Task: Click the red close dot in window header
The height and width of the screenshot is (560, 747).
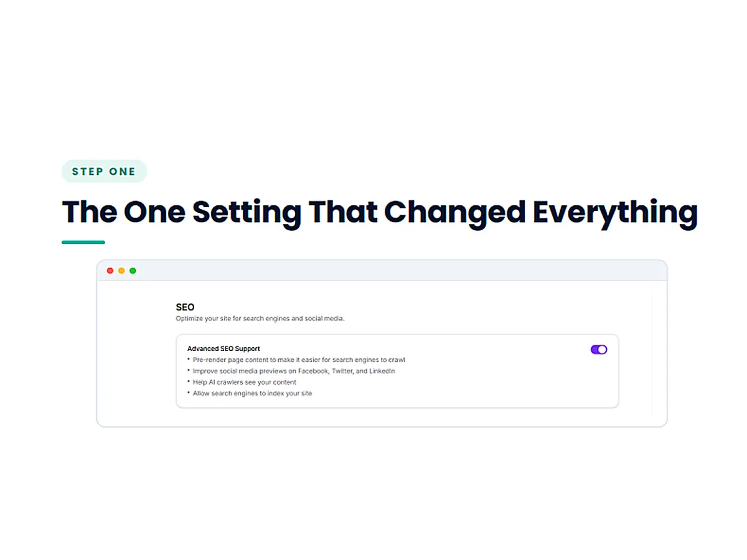Action: point(110,271)
